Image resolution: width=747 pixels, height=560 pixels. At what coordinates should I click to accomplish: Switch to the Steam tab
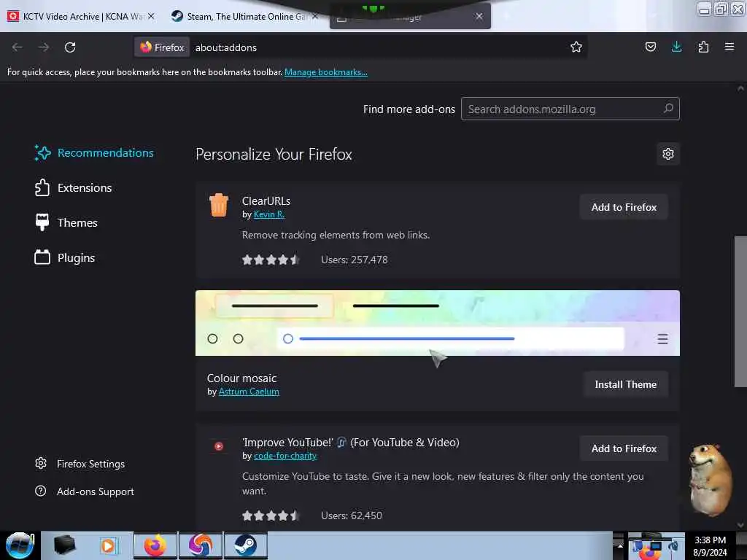(x=245, y=16)
